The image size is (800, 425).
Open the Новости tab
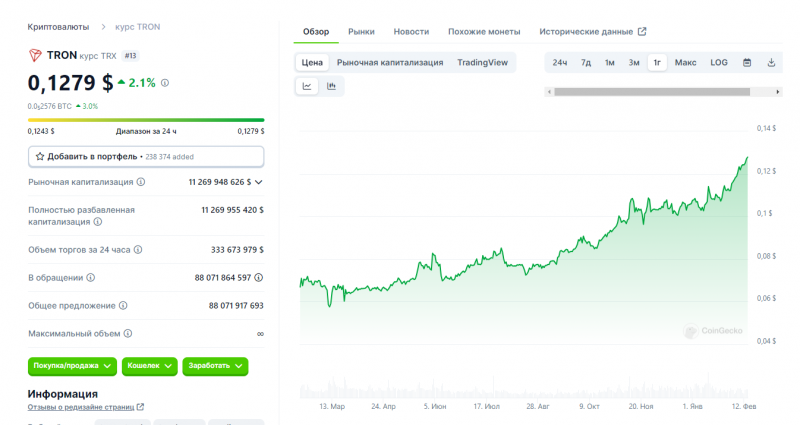coord(411,32)
